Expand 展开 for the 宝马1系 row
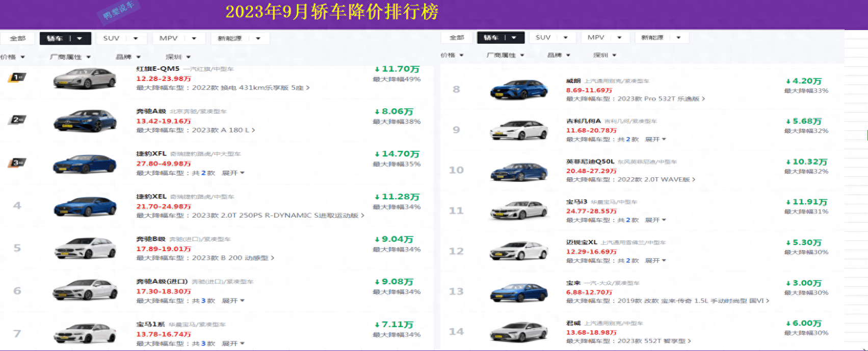868x351 pixels. tap(233, 343)
